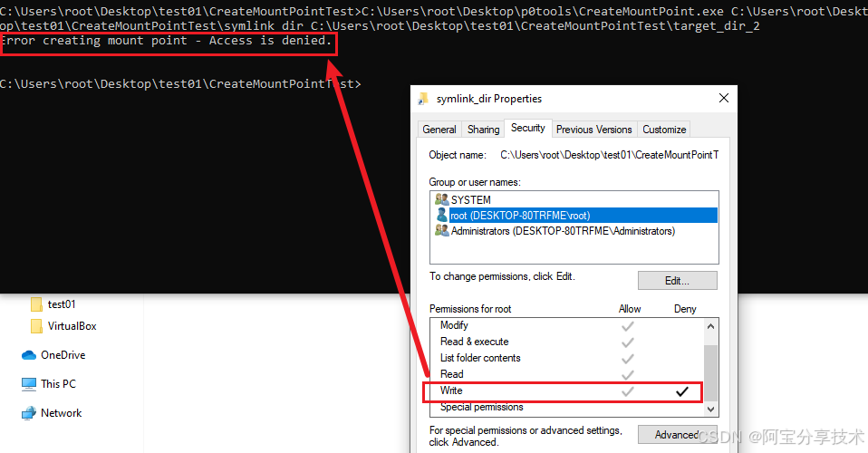This screenshot has height=453, width=868.
Task: Click the VirtualBox folder icon
Action: (x=36, y=326)
